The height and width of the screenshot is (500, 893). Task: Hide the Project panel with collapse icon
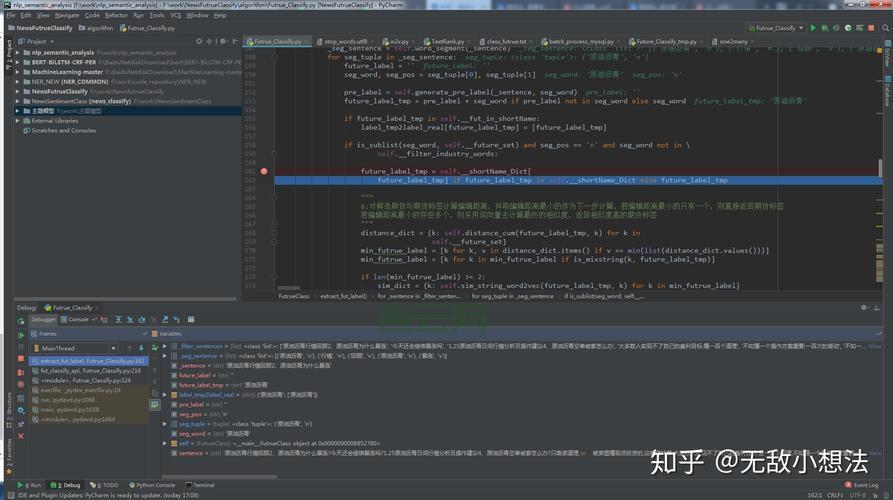(235, 42)
